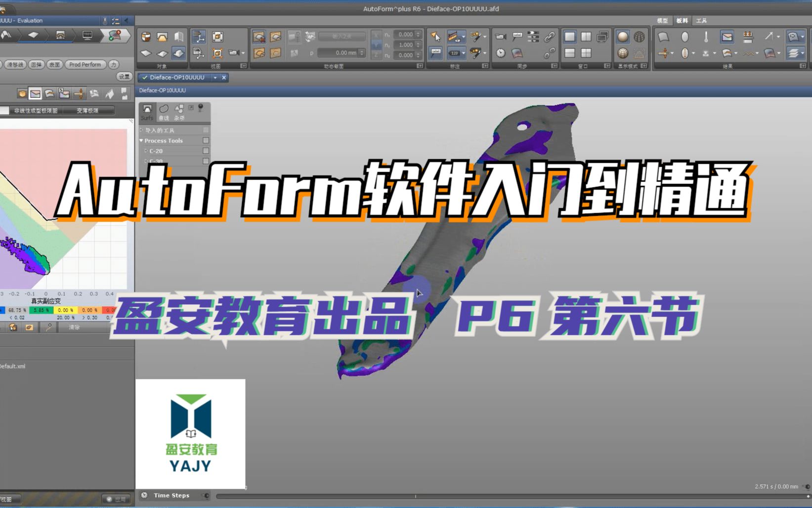Click the Prod Perform button

[85, 64]
